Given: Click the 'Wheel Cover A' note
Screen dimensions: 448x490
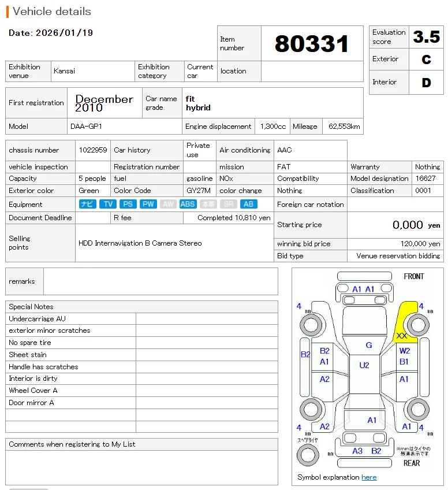Looking at the screenshot, I should pyautogui.click(x=33, y=391).
